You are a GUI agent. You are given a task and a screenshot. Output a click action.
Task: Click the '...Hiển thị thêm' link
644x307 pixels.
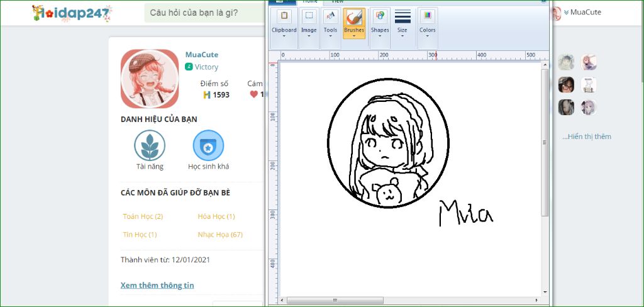pyautogui.click(x=587, y=137)
